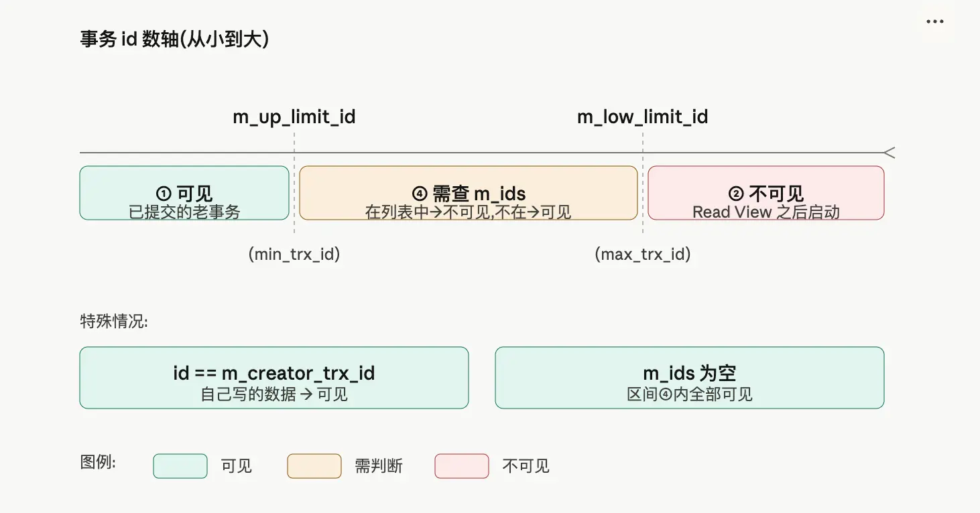Click the red 不可见 legend swatch
Screen dimensions: 980x513
(x=462, y=466)
